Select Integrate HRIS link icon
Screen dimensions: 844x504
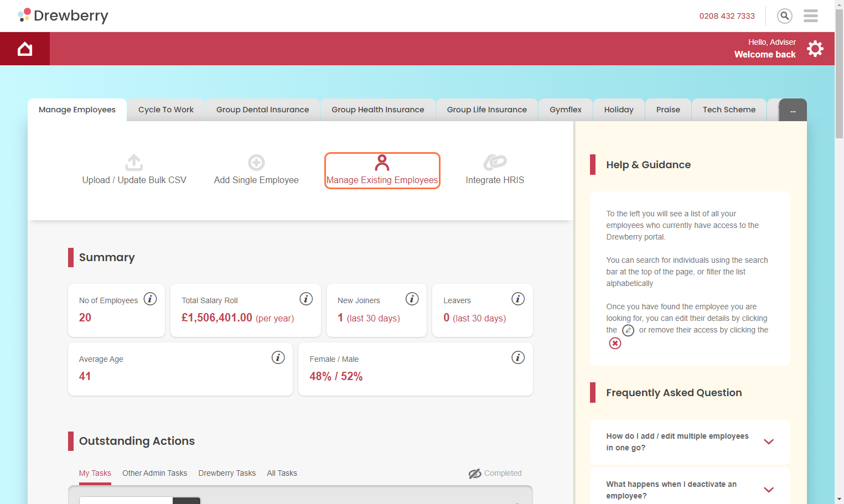pos(495,163)
